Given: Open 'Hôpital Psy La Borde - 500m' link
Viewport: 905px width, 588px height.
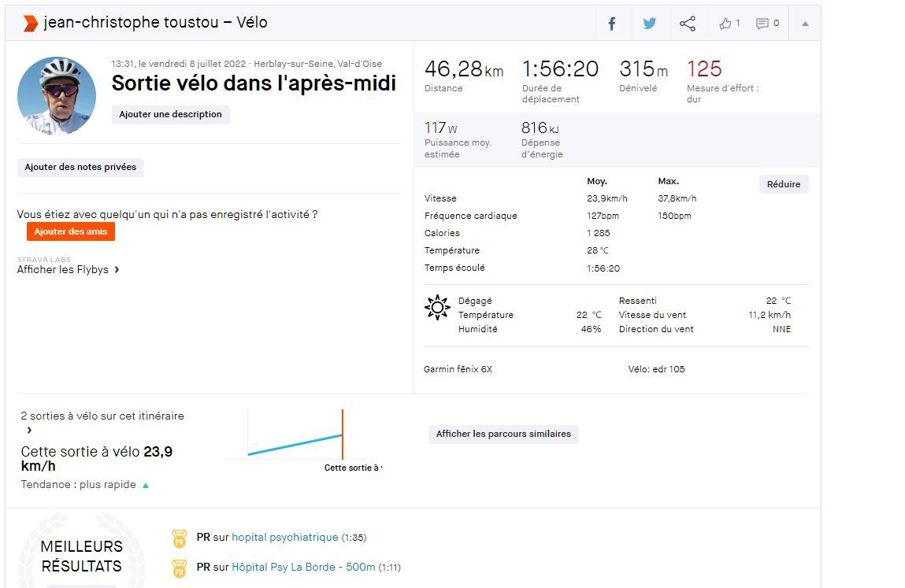Looking at the screenshot, I should pyautogui.click(x=303, y=568).
